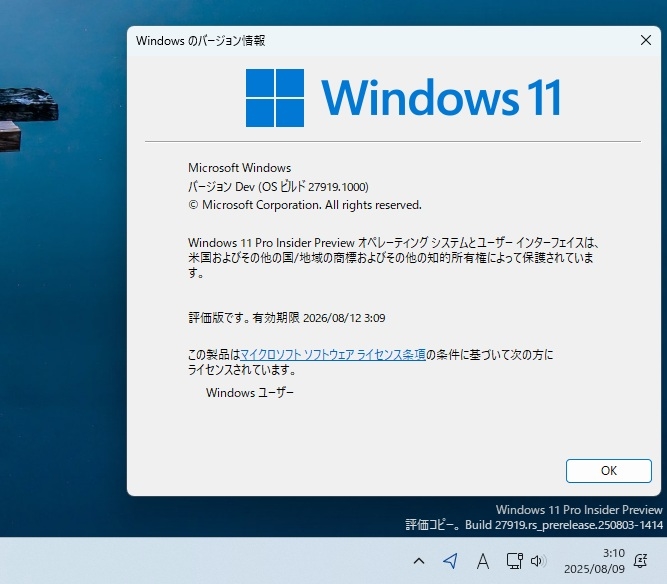The height and width of the screenshot is (584, 667).
Task: Click the 'Microsoft Windows' text line
Action: click(239, 168)
